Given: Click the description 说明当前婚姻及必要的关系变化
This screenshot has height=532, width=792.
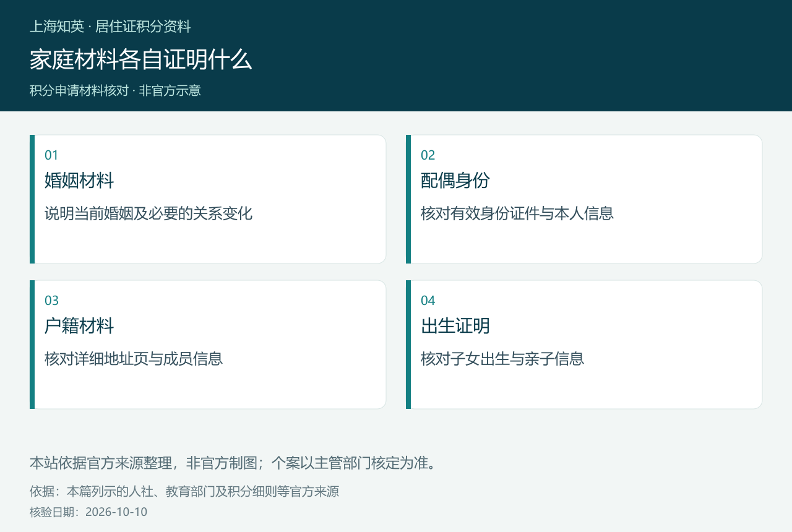Looking at the screenshot, I should pos(148,213).
